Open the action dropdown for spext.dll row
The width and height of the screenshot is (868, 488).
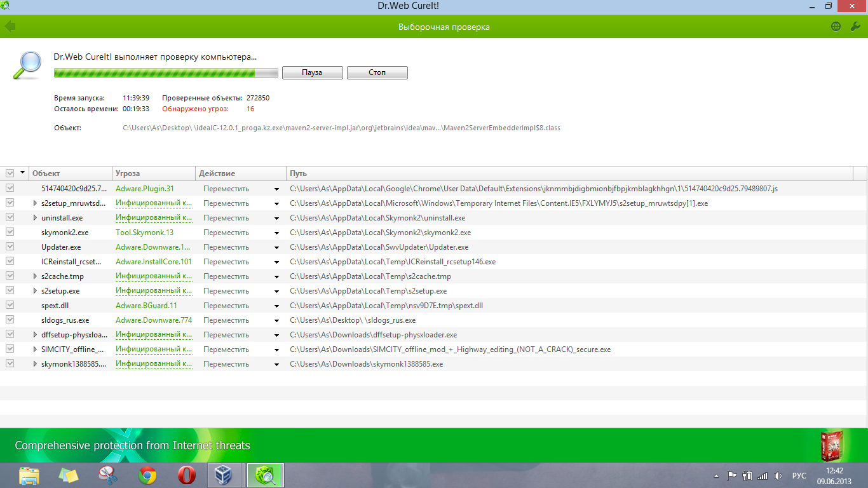pyautogui.click(x=276, y=305)
